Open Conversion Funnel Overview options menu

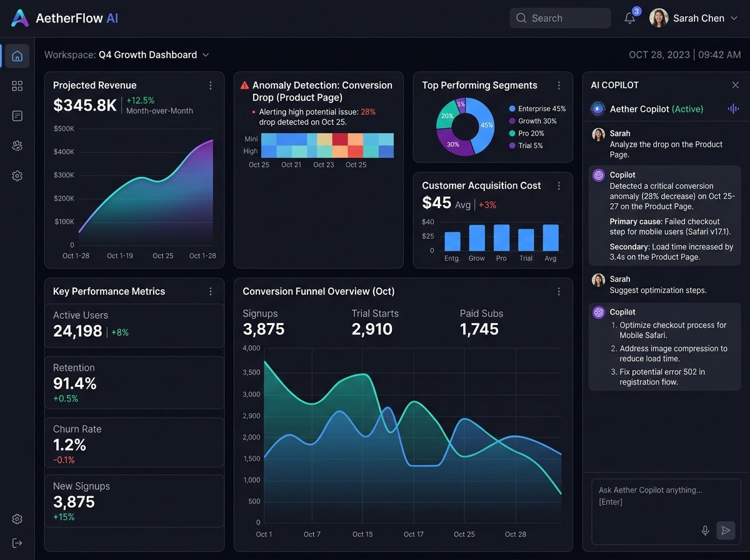pyautogui.click(x=559, y=291)
